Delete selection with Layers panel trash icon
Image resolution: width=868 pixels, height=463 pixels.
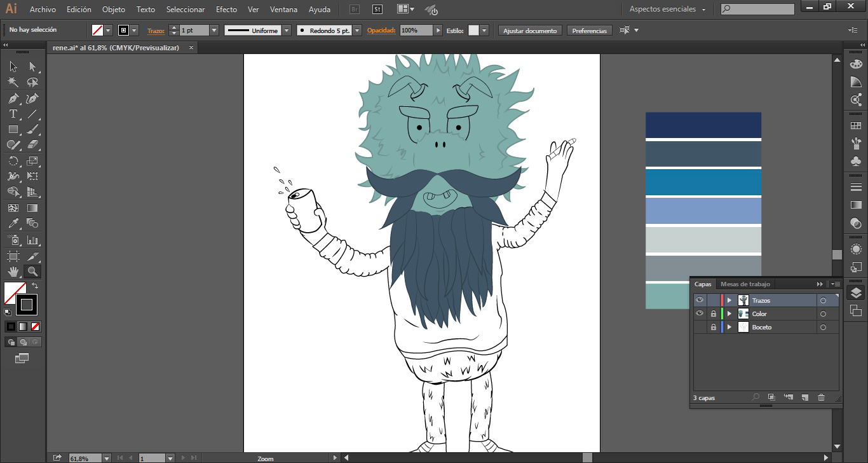tap(821, 397)
